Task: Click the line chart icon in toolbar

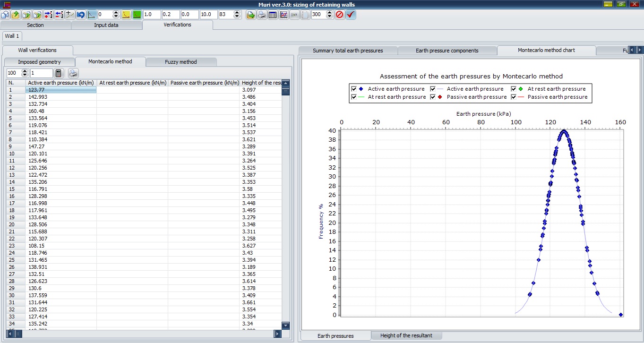Action: 283,15
